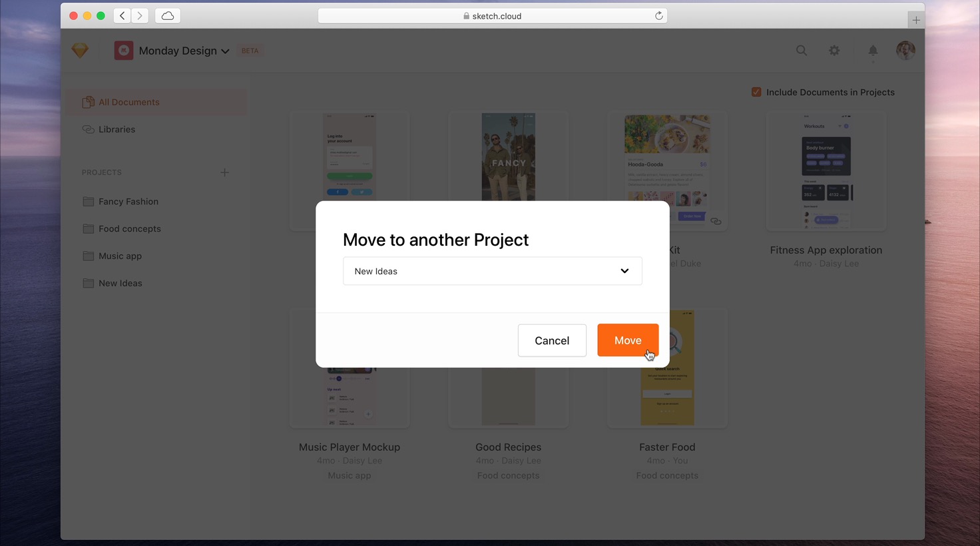Viewport: 980px width, 546px height.
Task: Select All Documents in the sidebar
Action: tap(129, 103)
